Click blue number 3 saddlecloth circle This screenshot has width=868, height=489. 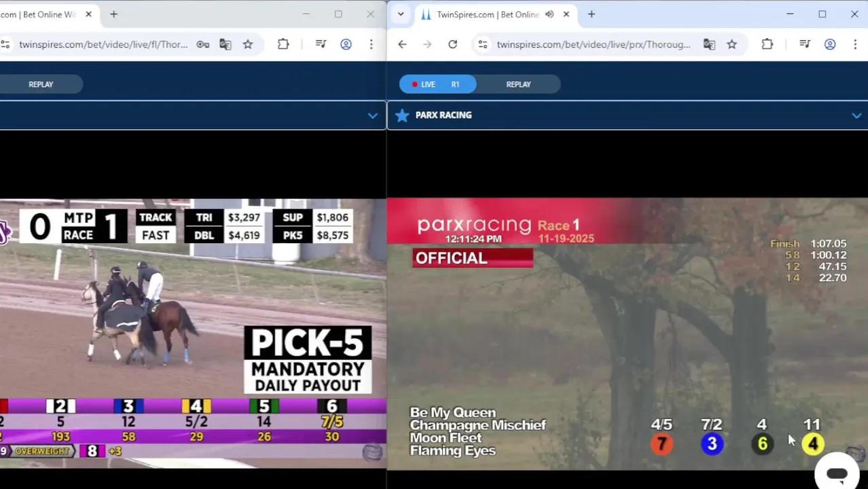click(712, 444)
